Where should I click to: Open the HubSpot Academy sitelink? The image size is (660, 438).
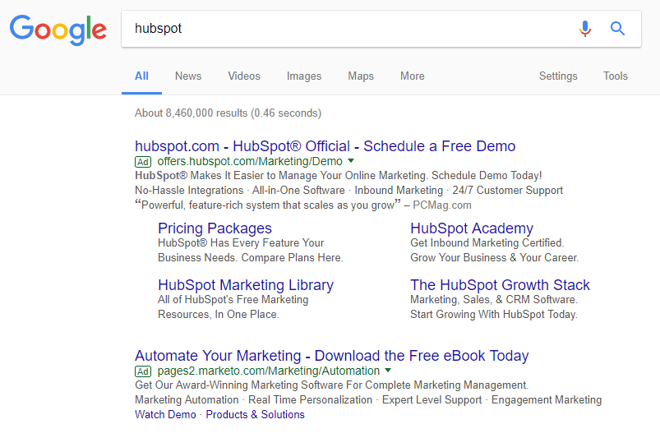click(x=472, y=228)
